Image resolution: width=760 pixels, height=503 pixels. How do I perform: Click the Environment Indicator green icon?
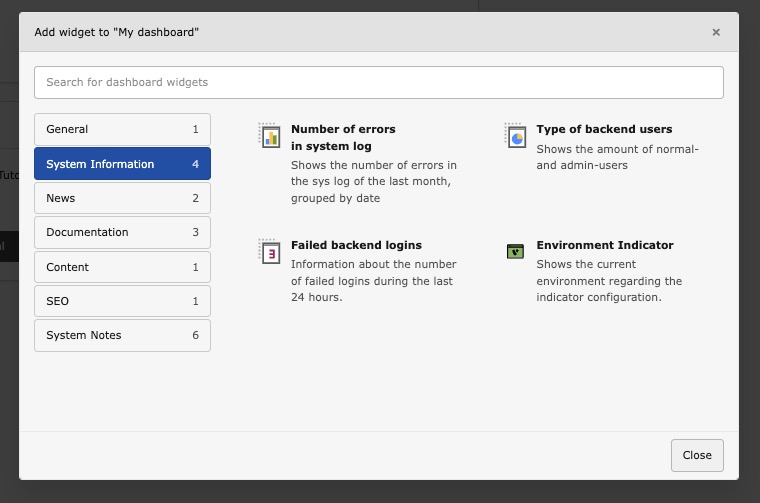(515, 252)
